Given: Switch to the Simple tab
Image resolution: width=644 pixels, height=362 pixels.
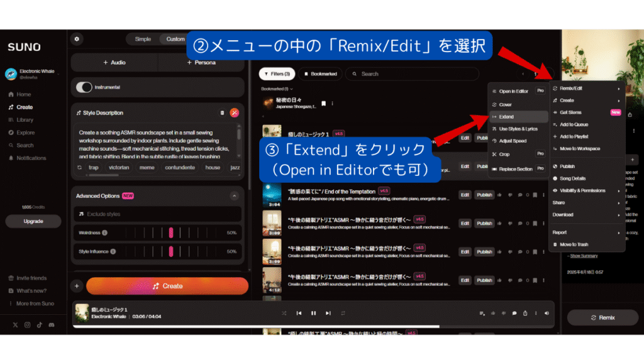Looking at the screenshot, I should tap(143, 39).
